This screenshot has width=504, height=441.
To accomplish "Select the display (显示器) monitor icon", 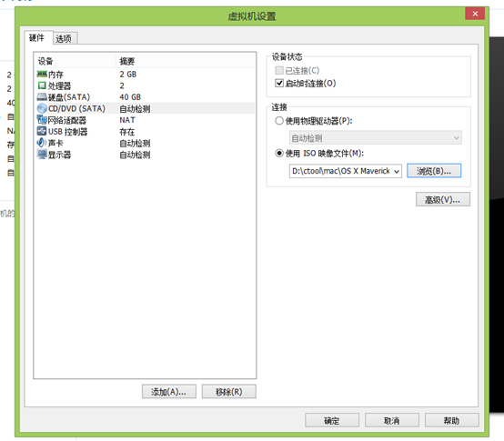I will coord(42,155).
